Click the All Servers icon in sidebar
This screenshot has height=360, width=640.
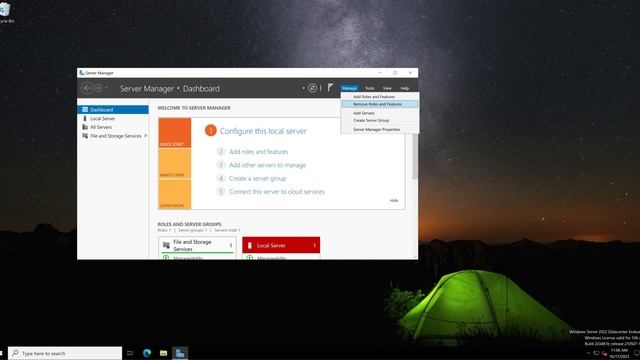(x=85, y=127)
